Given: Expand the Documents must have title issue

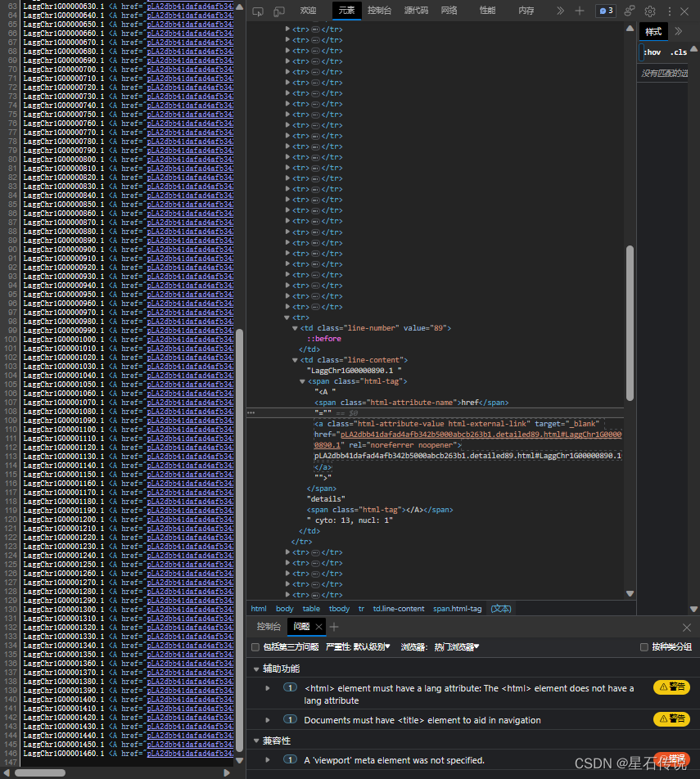Looking at the screenshot, I should click(268, 720).
